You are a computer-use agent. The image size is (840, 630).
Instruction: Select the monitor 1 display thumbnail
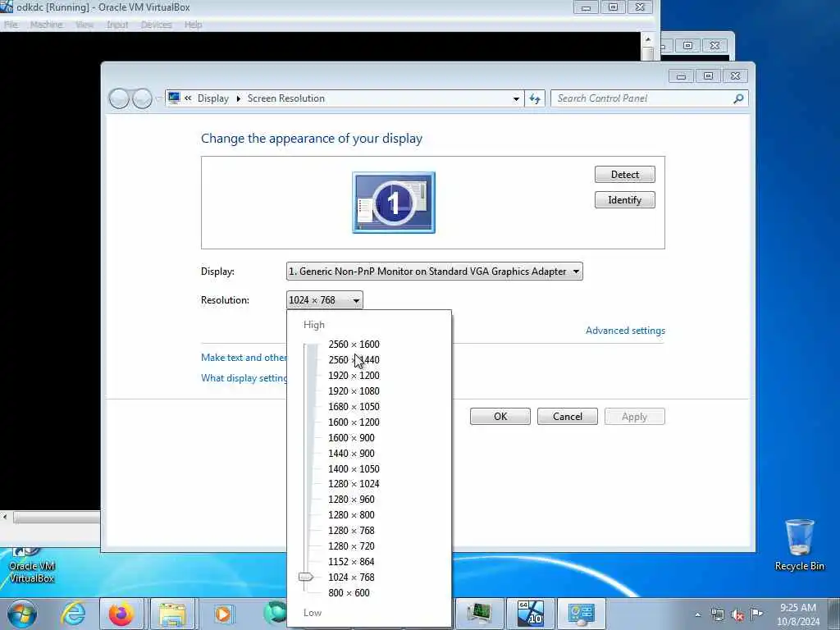click(x=394, y=203)
